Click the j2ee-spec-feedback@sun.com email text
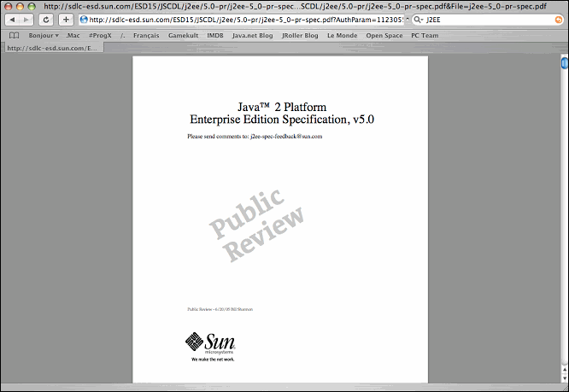The height and width of the screenshot is (392, 569). [x=286, y=137]
